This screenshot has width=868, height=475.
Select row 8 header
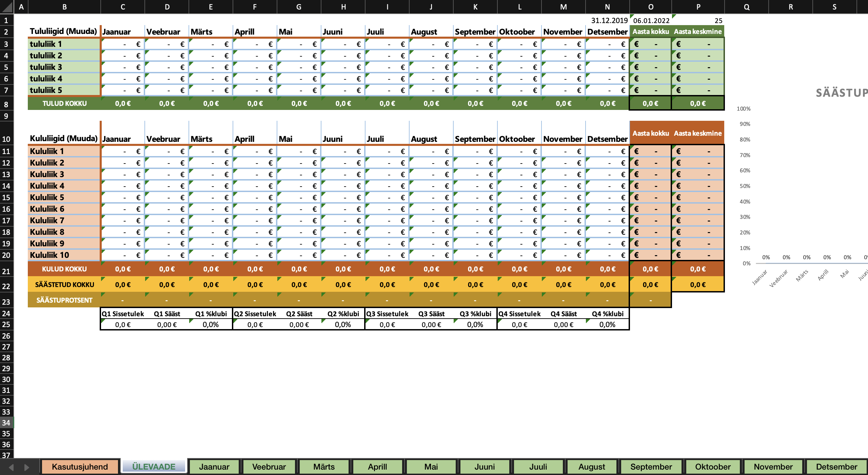pyautogui.click(x=6, y=104)
